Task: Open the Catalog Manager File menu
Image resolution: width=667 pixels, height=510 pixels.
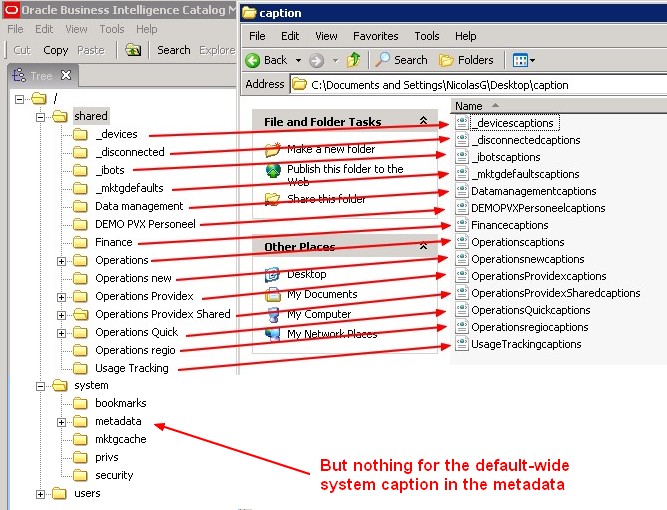Action: (x=15, y=29)
